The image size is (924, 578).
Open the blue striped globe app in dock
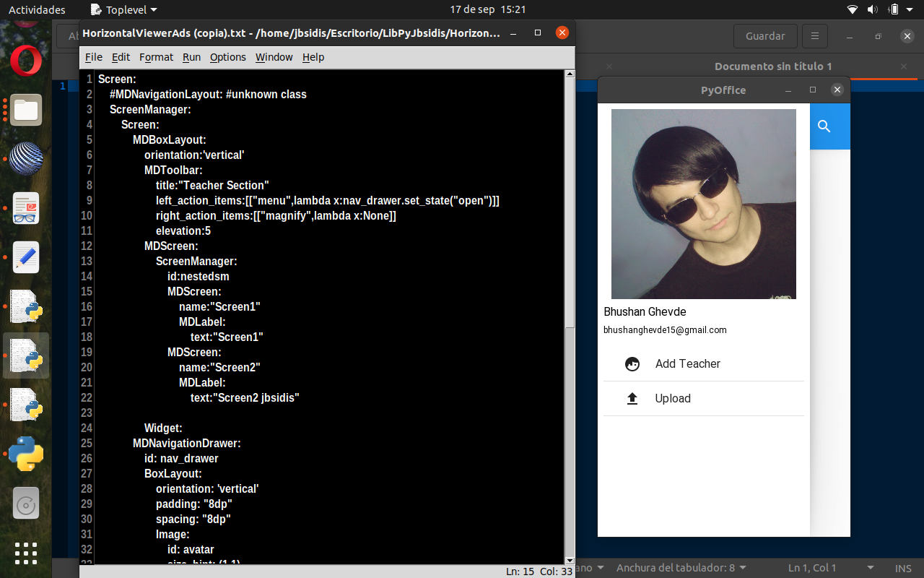coord(26,159)
